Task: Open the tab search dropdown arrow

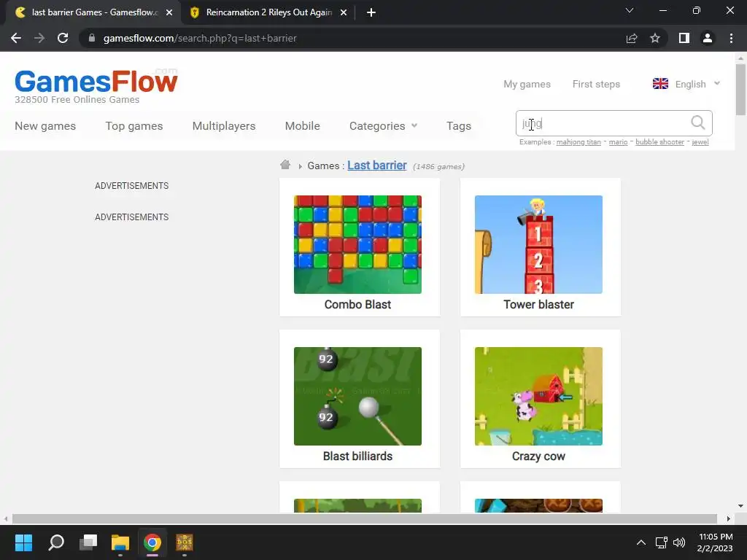Action: (630, 10)
